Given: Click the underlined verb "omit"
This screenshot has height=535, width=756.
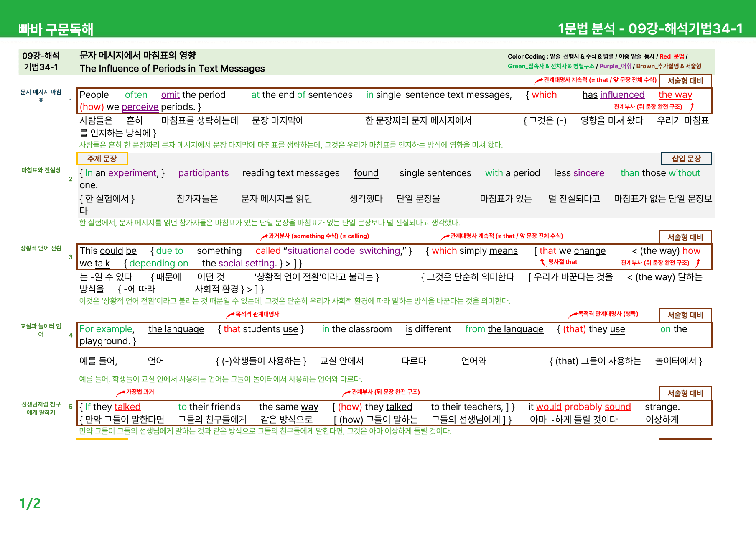Looking at the screenshot, I should (171, 95).
